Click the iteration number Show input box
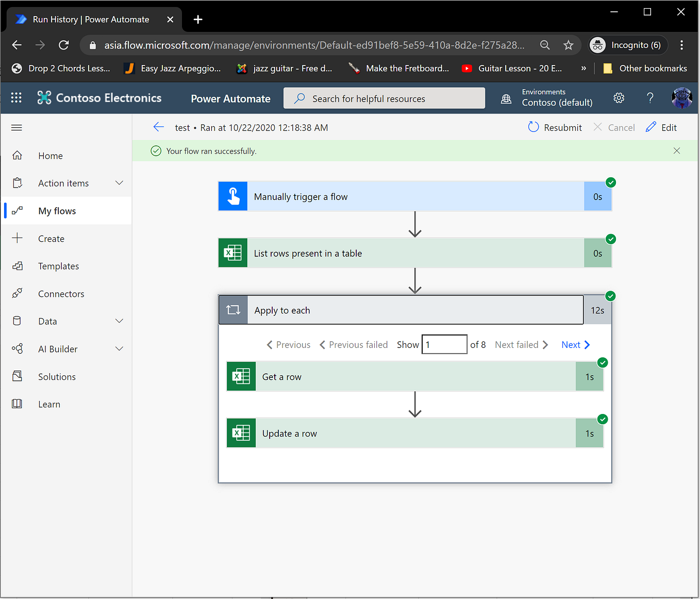Viewport: 700px width, 599px height. click(444, 344)
